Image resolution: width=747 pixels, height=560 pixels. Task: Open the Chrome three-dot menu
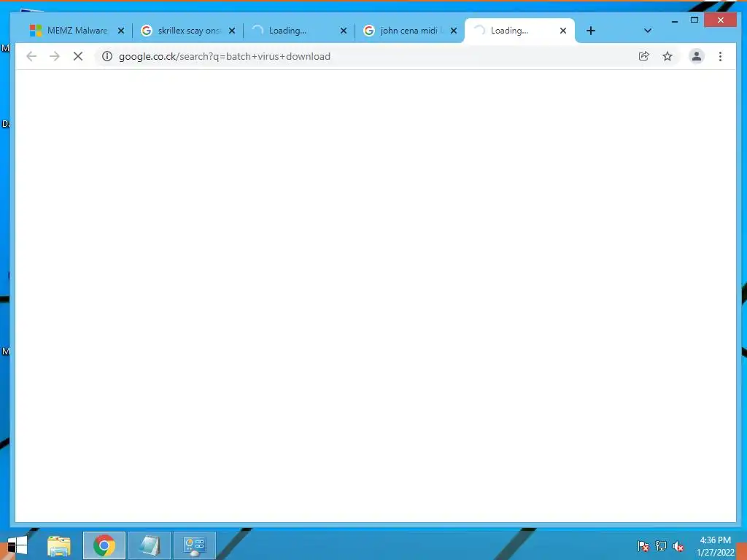coord(720,56)
